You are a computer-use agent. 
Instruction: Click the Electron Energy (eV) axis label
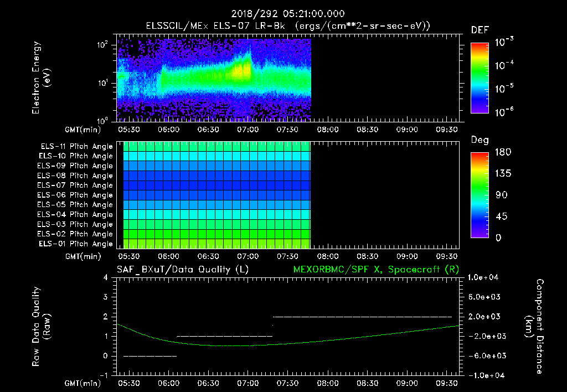pos(41,78)
